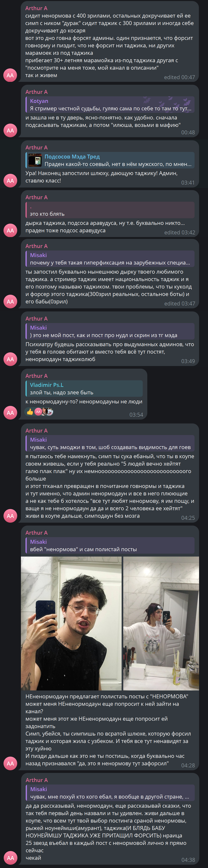This screenshot has height=868, width=208.
Task: Toggle the thumbs-up reaction on the 03:54 message
Action: (x=30, y=412)
